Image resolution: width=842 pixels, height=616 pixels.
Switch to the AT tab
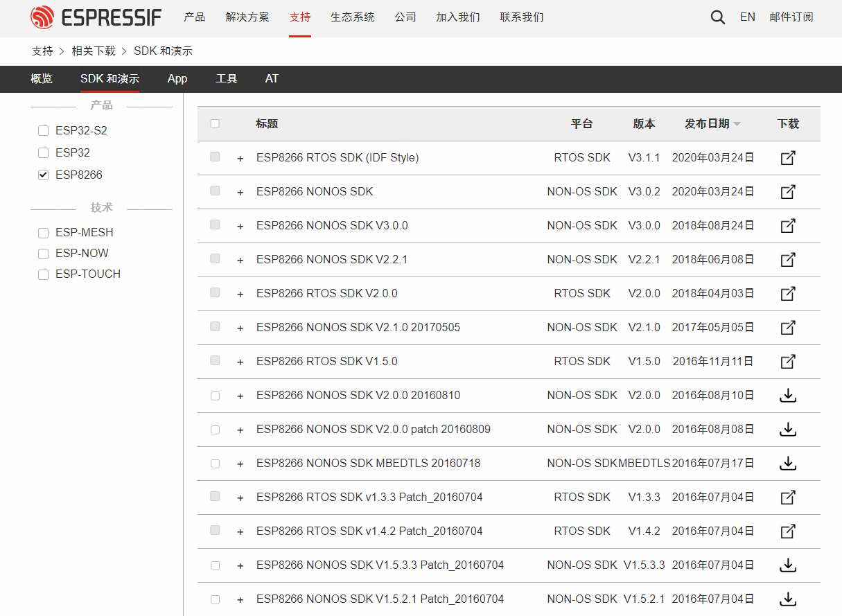click(272, 79)
